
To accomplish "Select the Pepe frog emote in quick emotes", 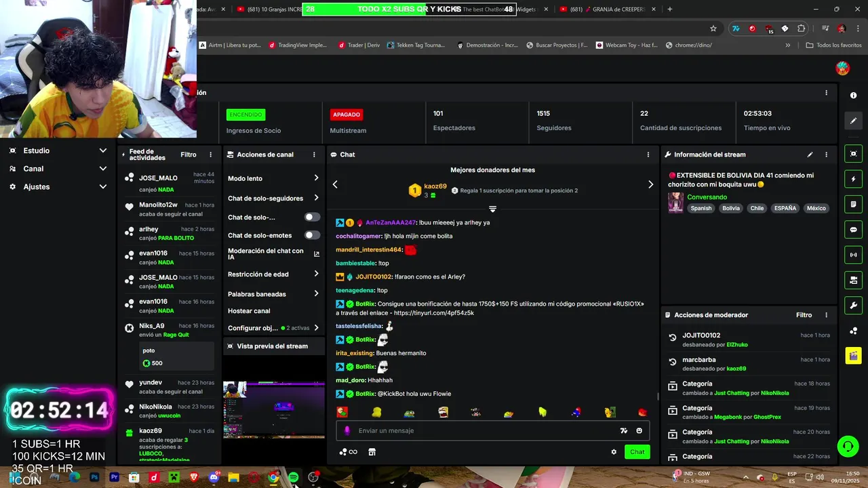I will coord(409,412).
